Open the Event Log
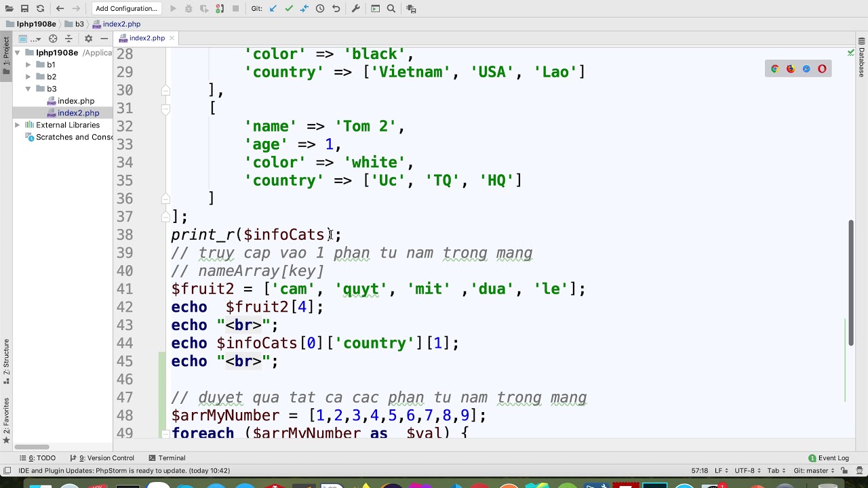The height and width of the screenshot is (488, 868). [829, 458]
